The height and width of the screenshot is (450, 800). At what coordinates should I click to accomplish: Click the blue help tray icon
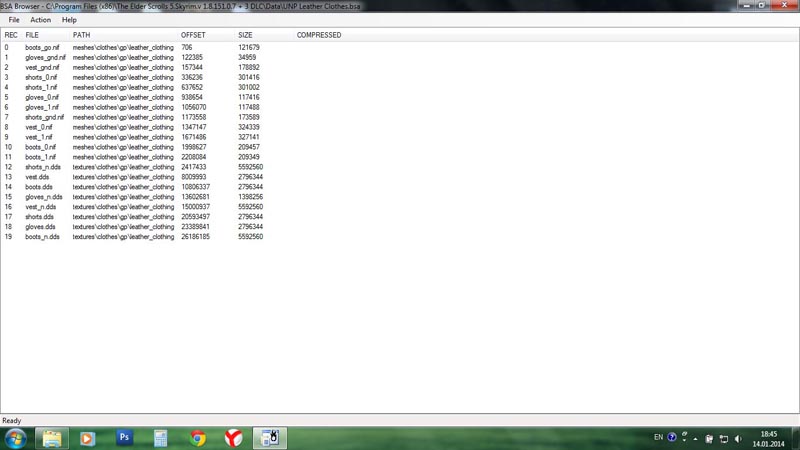coord(672,437)
